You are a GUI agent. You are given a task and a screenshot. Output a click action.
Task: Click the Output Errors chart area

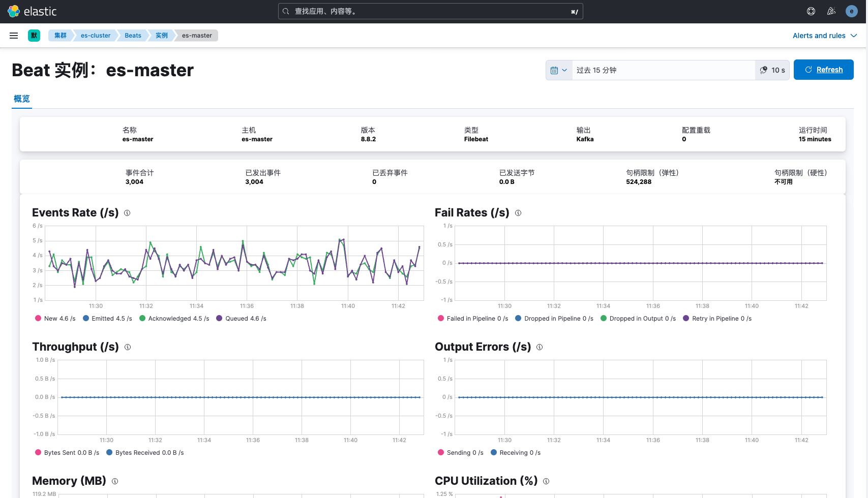(x=641, y=397)
